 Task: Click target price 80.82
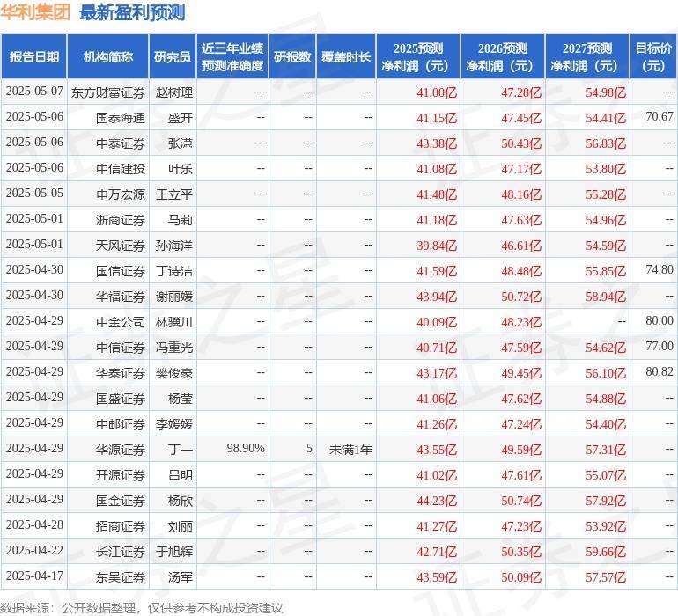pos(660,371)
